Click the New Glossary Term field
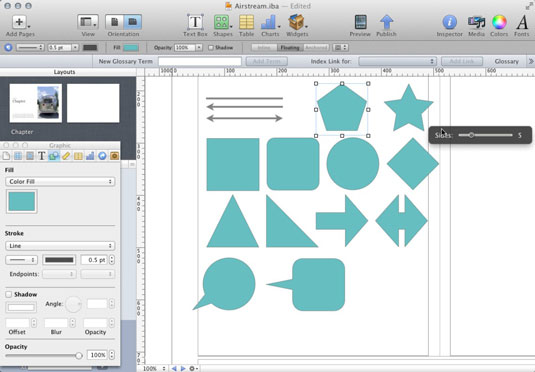Image resolution: width=535 pixels, height=372 pixels. 200,61
